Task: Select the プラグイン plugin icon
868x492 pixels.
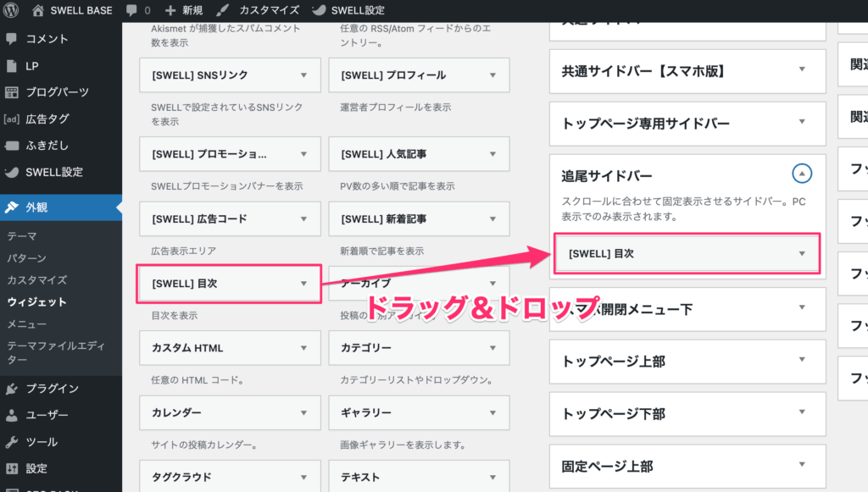Action: (11, 388)
